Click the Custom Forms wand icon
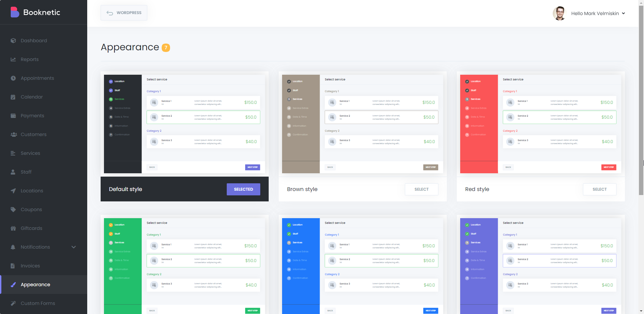Screen dimensions: 644x314 13,303
